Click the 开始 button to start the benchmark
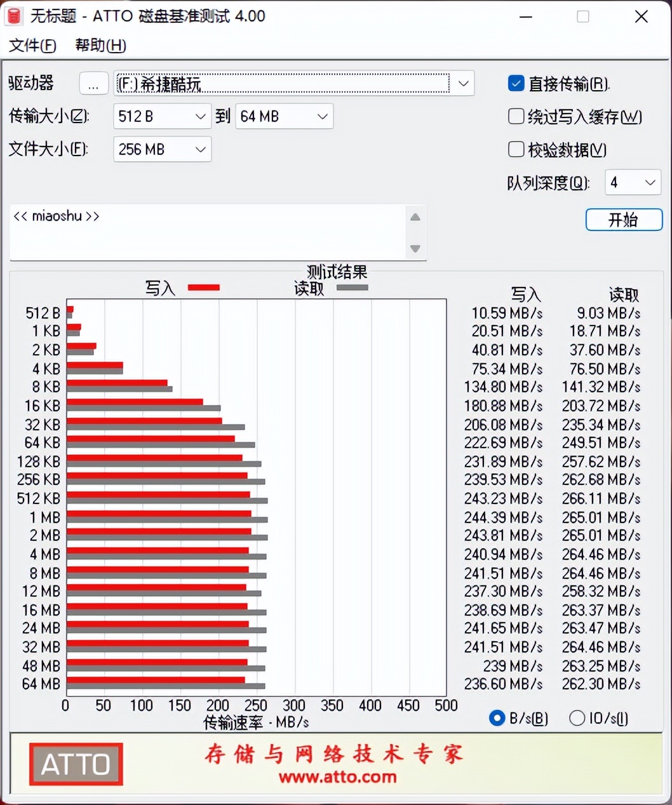The image size is (672, 805). (624, 220)
